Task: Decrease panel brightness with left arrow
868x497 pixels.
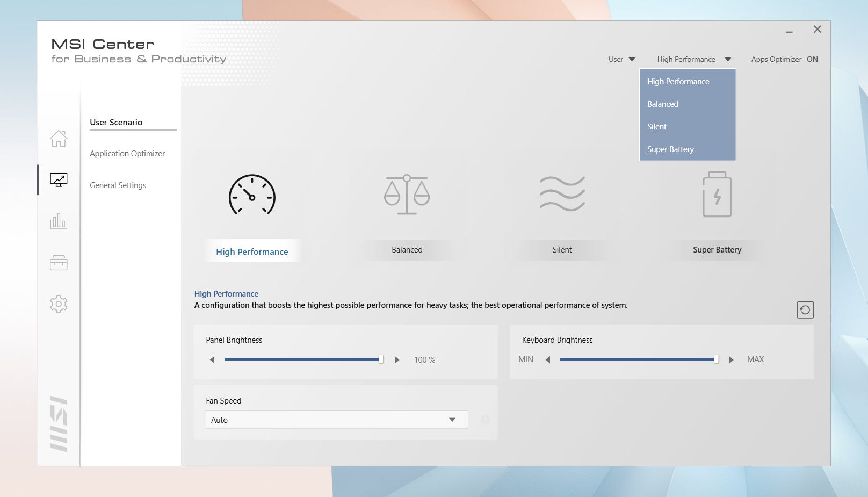Action: [212, 360]
